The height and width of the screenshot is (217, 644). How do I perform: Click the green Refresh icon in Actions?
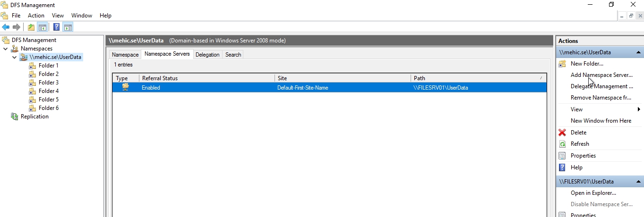562,144
